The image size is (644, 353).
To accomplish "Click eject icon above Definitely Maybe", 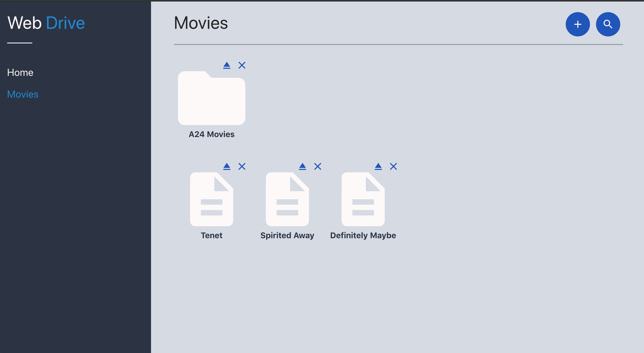I will tap(378, 166).
